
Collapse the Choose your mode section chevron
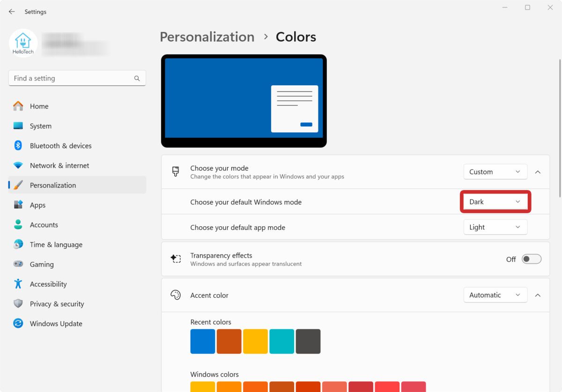(538, 172)
